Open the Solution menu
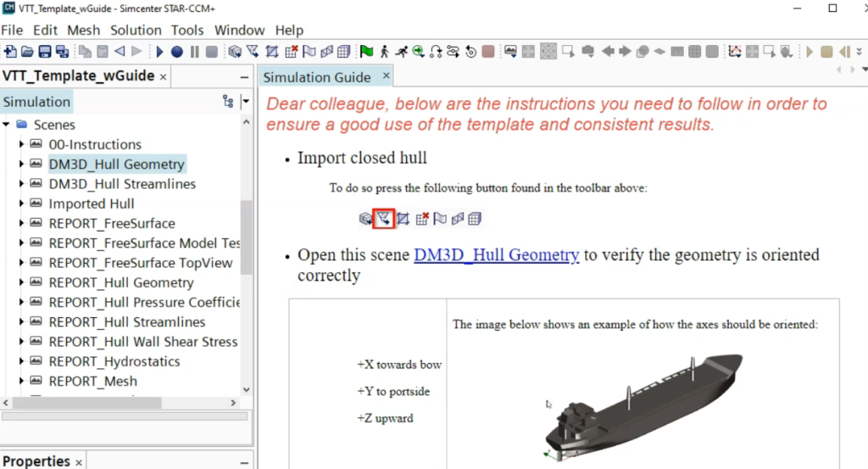This screenshot has width=868, height=469. coord(136,30)
